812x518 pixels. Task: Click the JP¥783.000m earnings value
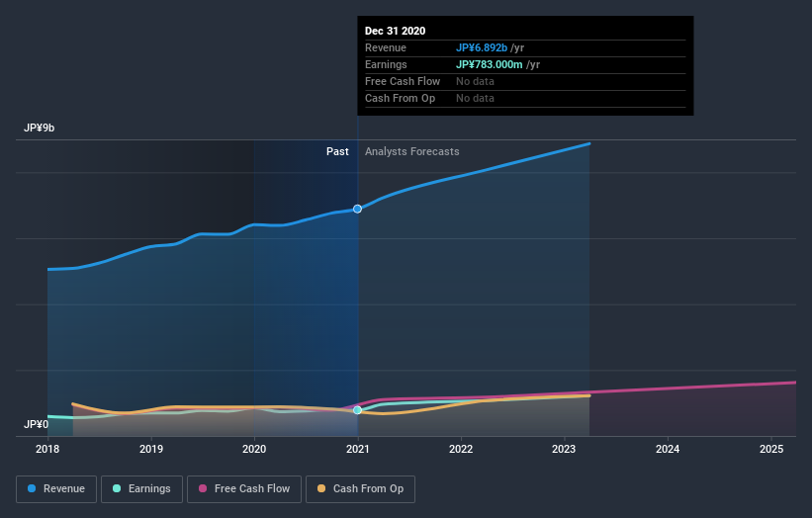coord(490,64)
